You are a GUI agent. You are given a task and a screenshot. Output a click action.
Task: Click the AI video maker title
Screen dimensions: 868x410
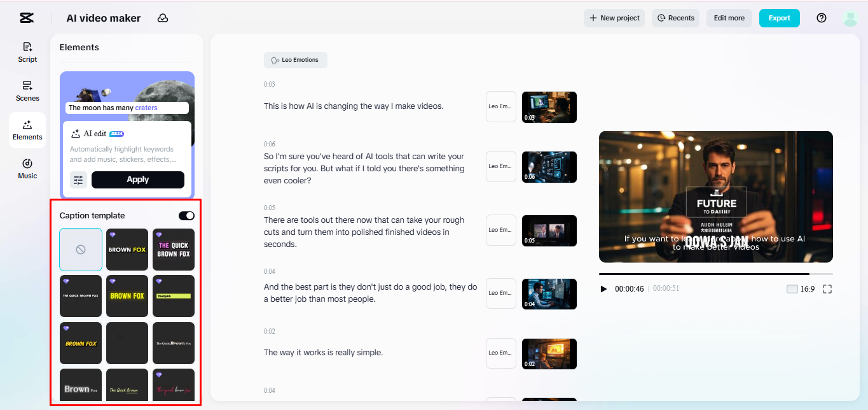(104, 18)
